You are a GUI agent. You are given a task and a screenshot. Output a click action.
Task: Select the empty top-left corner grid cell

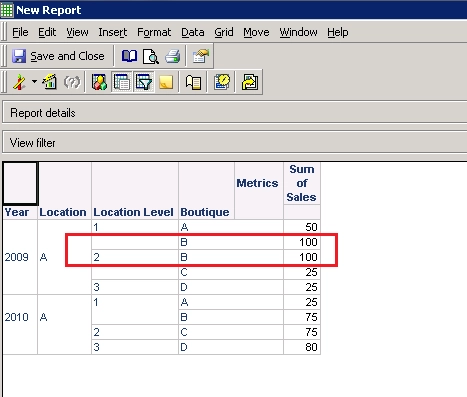click(20, 183)
